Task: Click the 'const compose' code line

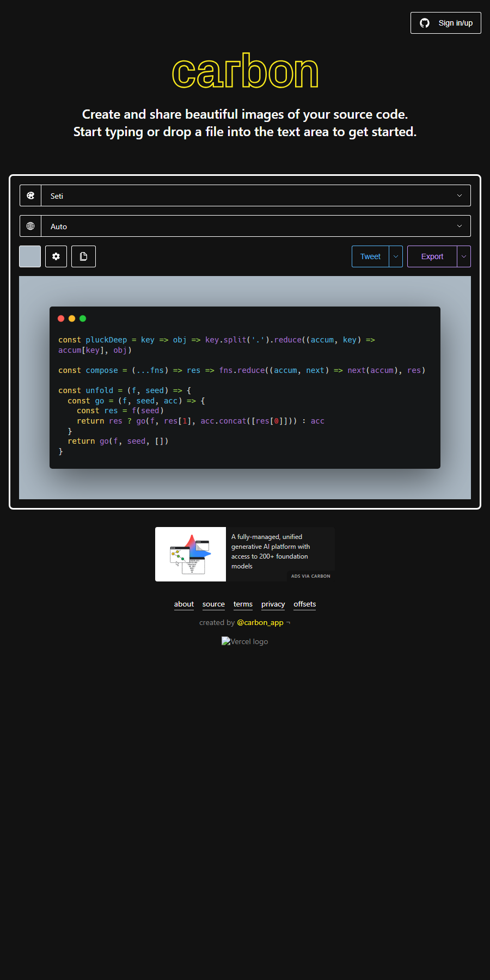Action: pyautogui.click(x=242, y=370)
